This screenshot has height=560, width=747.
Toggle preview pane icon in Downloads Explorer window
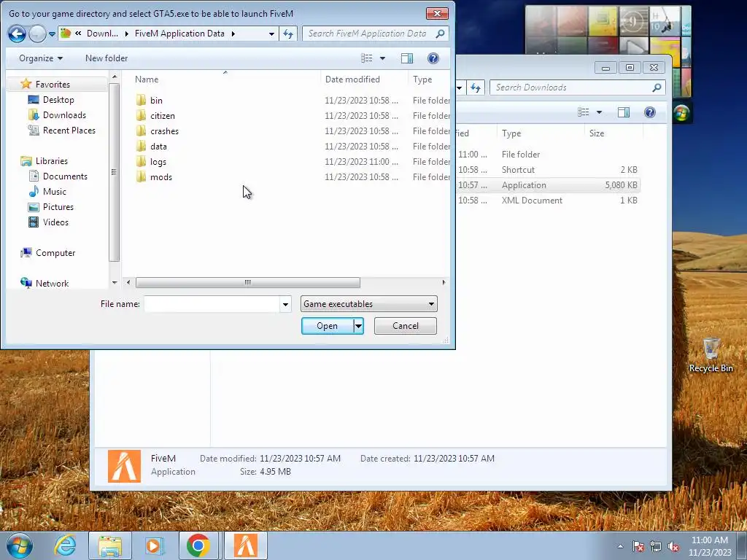pyautogui.click(x=624, y=112)
